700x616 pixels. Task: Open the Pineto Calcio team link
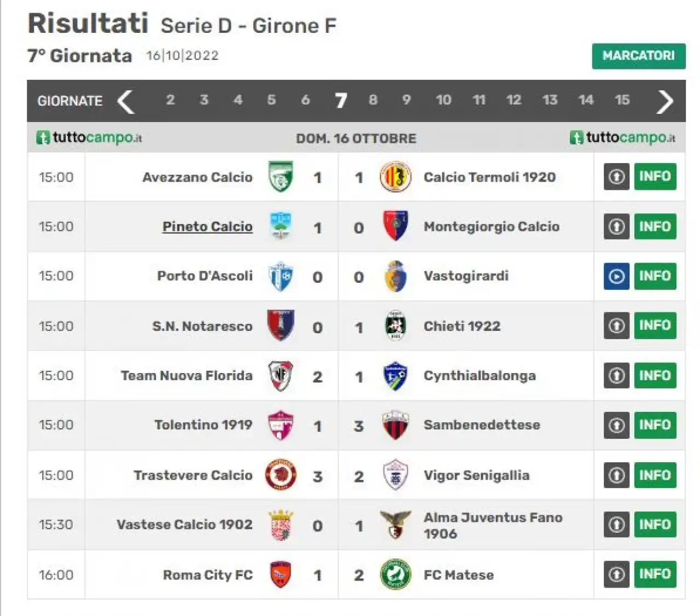click(207, 226)
